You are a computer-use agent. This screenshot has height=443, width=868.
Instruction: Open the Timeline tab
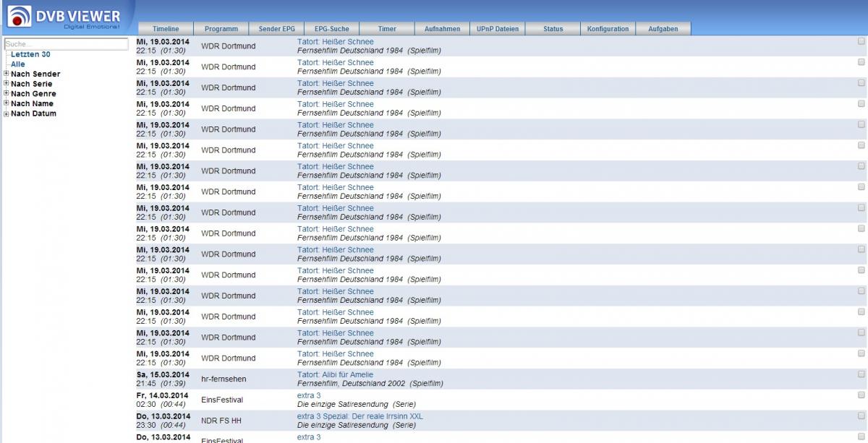pos(166,29)
